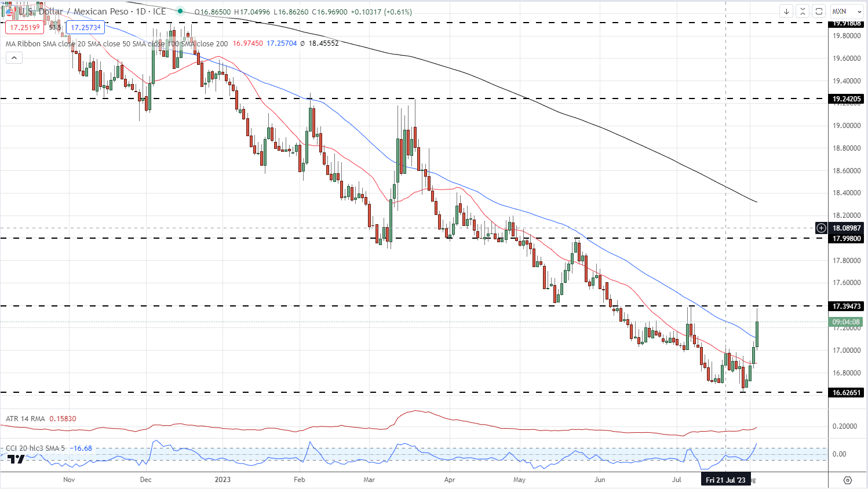Click the 0.20000 ATR scale value
This screenshot has height=489, width=868.
click(844, 426)
